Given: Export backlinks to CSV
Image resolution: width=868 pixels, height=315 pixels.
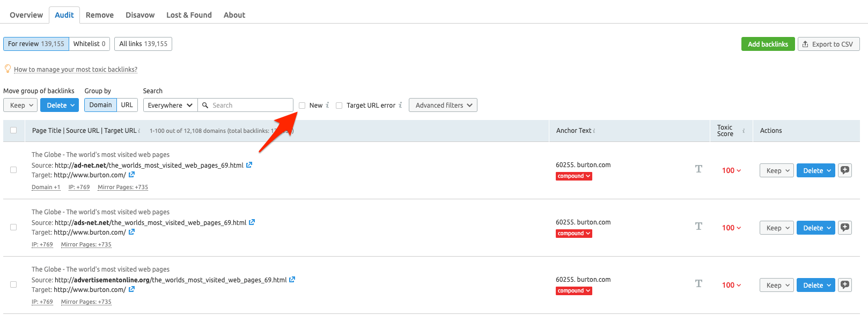Looking at the screenshot, I should 829,44.
